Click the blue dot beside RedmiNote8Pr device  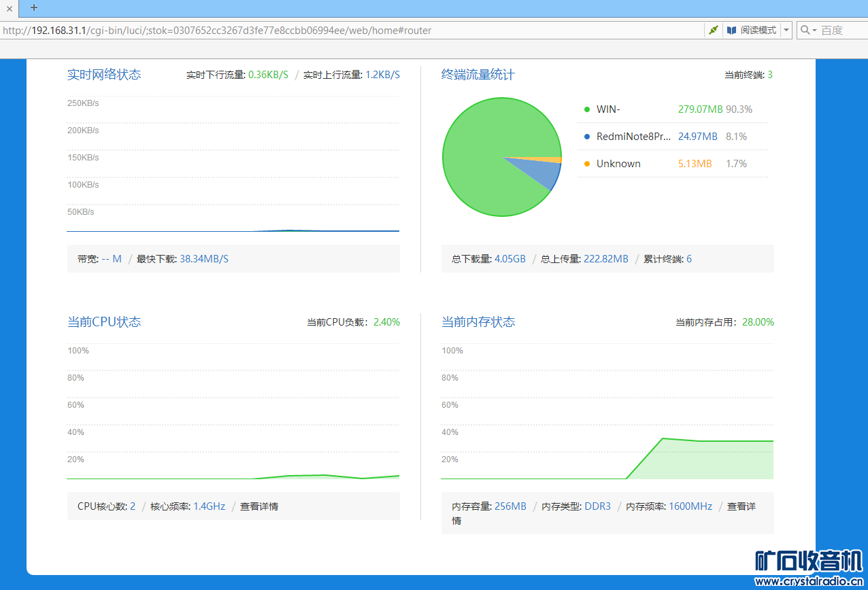pos(587,137)
